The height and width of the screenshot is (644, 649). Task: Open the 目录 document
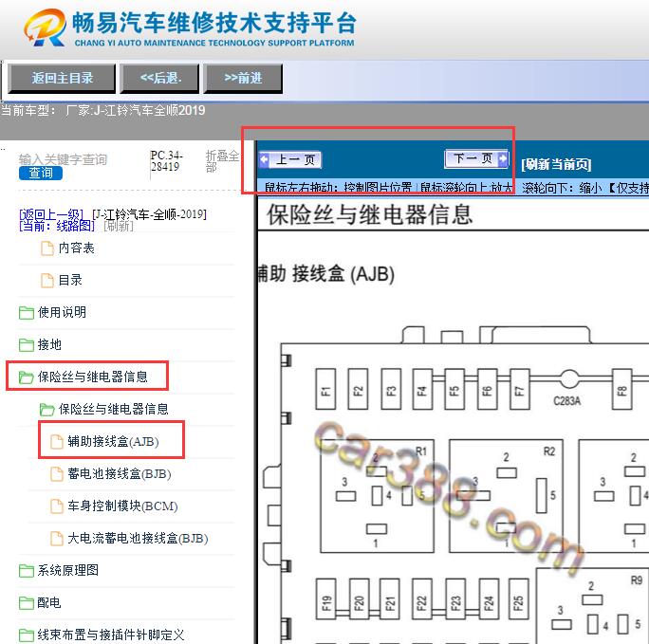70,280
